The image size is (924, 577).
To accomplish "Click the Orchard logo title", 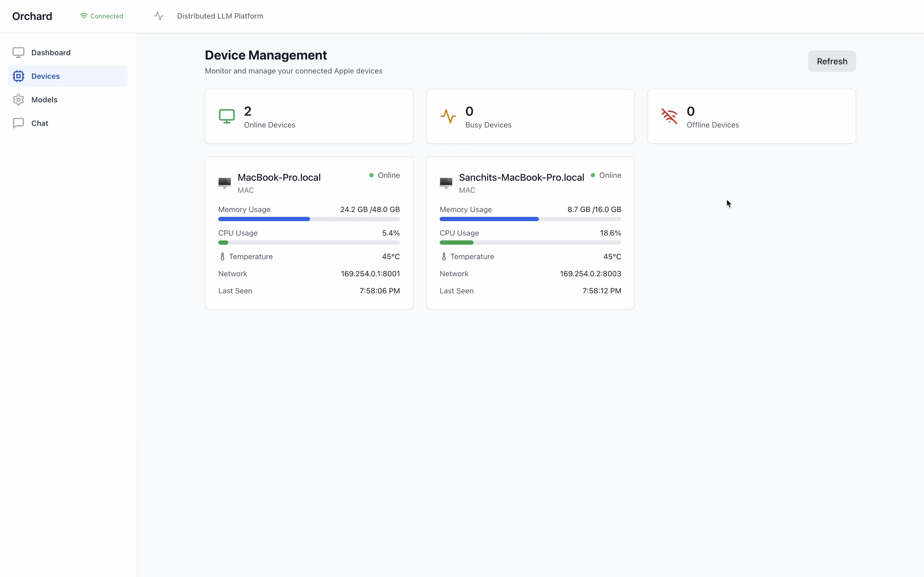I will [x=32, y=16].
